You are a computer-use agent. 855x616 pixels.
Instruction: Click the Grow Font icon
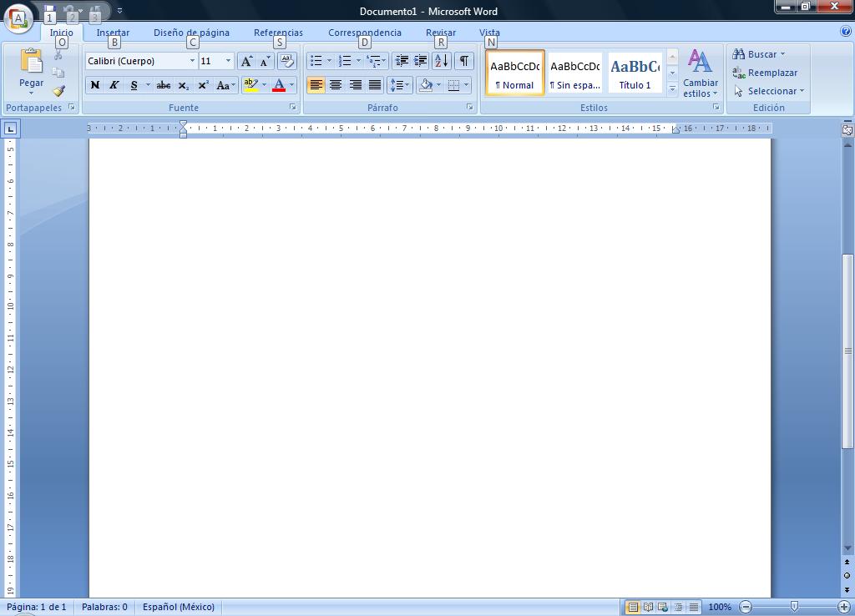tap(246, 61)
